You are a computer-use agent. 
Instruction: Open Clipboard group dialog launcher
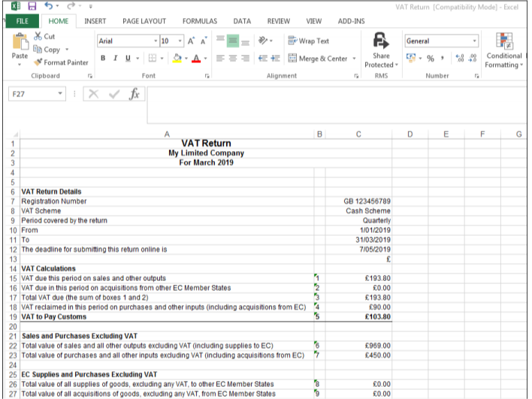coord(90,76)
